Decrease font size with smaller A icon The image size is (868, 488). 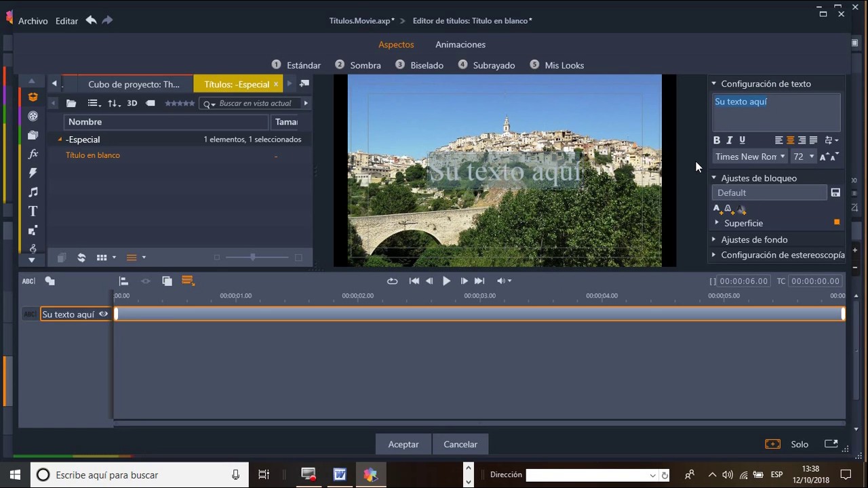pyautogui.click(x=833, y=157)
